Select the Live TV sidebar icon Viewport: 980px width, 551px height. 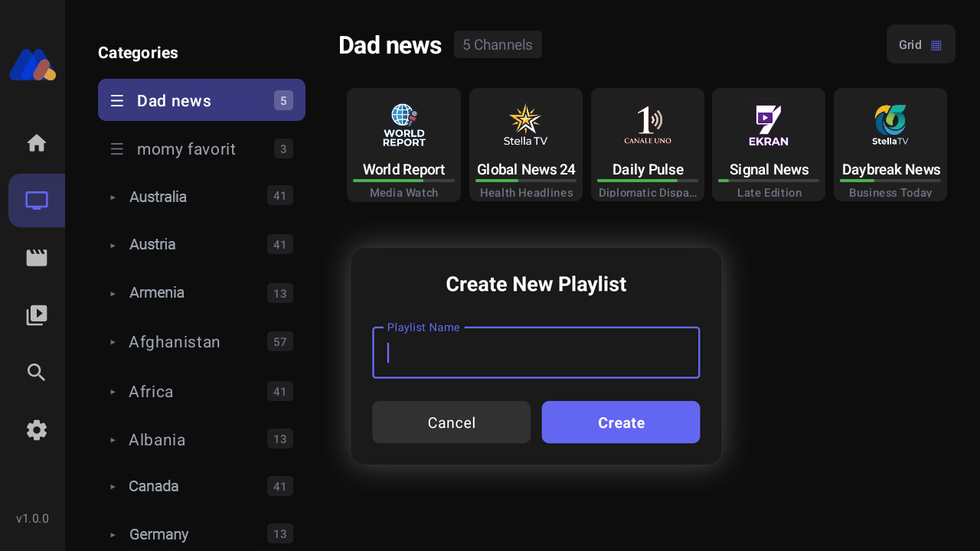click(x=36, y=201)
